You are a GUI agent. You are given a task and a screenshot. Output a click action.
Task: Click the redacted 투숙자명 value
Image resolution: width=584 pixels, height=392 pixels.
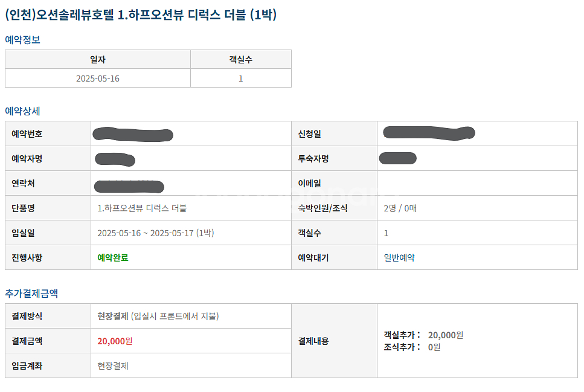[398, 158]
